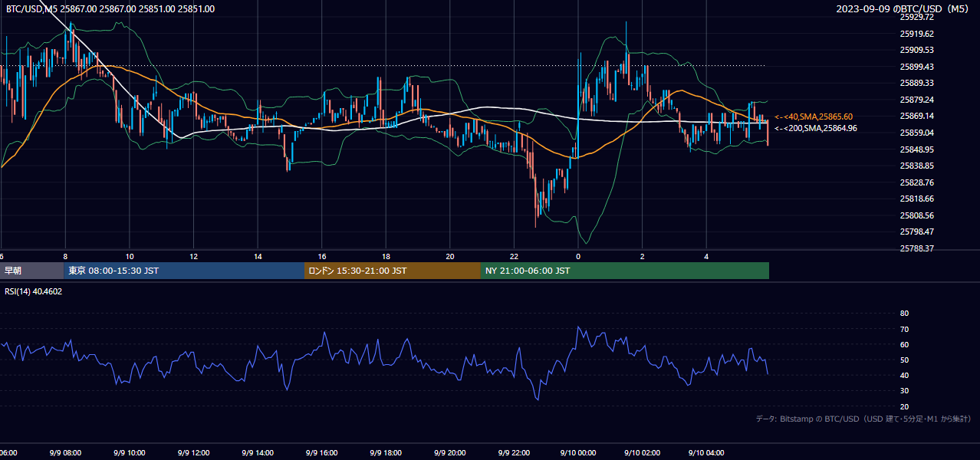Click price axis label 25909.53
The width and height of the screenshot is (980, 460).
(916, 50)
